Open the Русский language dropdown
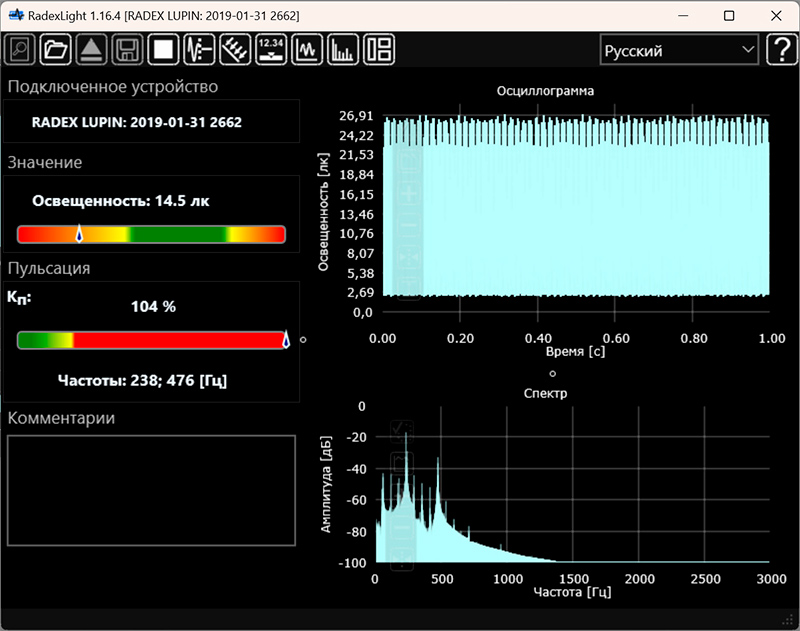The height and width of the screenshot is (631, 800). (678, 50)
